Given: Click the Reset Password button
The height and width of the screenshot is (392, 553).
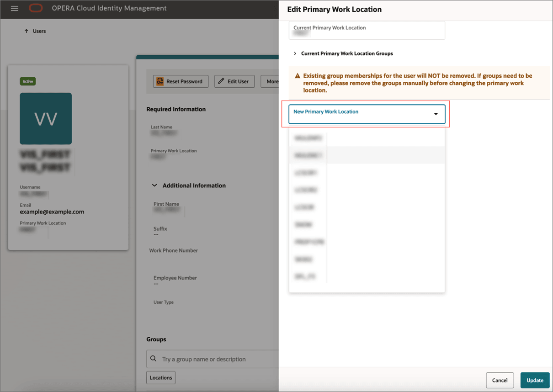Looking at the screenshot, I should coord(181,81).
